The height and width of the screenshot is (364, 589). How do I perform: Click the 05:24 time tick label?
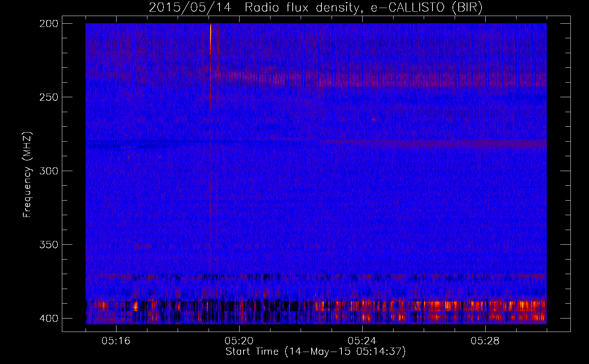pyautogui.click(x=362, y=341)
